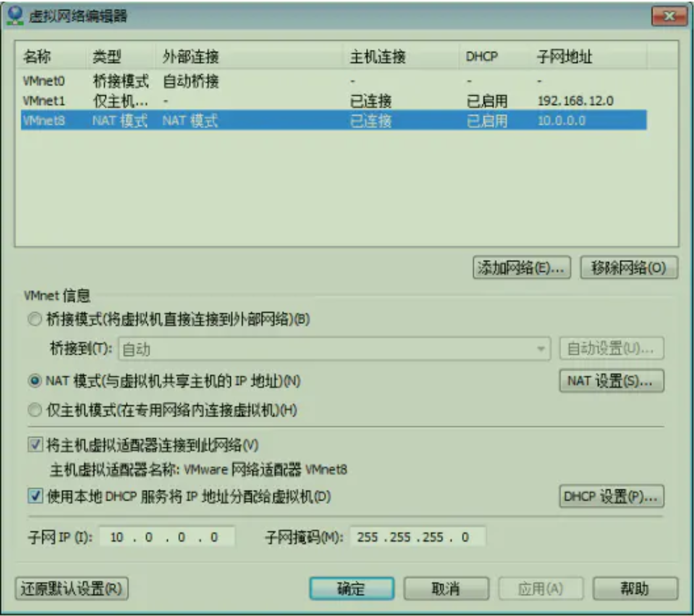Click the 类型 column header

pyautogui.click(x=120, y=56)
